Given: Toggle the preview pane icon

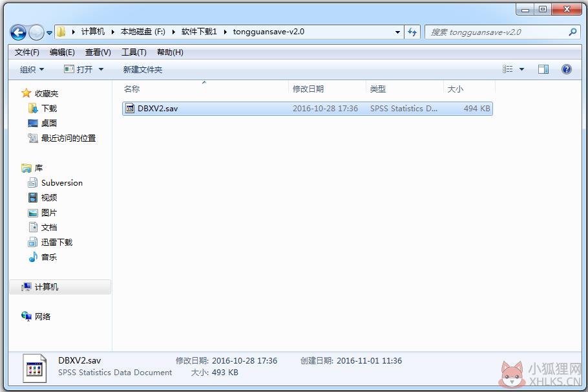Looking at the screenshot, I should coord(543,69).
